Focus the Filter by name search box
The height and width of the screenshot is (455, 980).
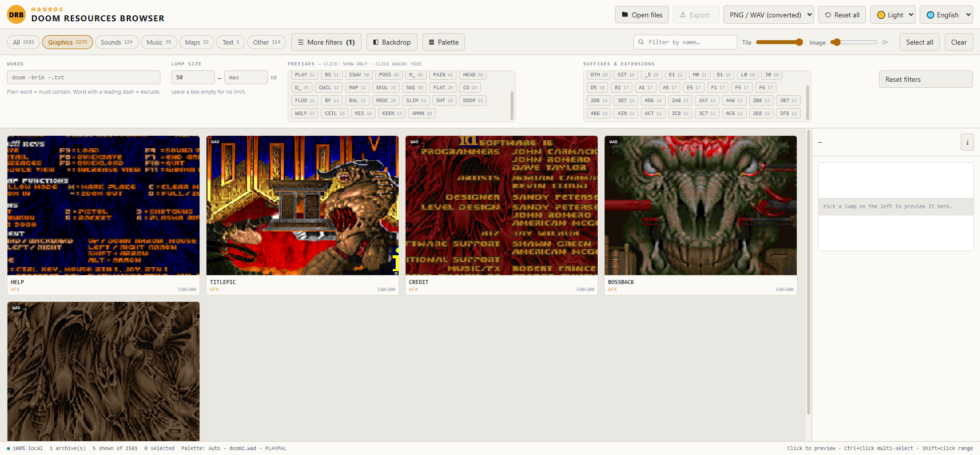click(x=685, y=42)
